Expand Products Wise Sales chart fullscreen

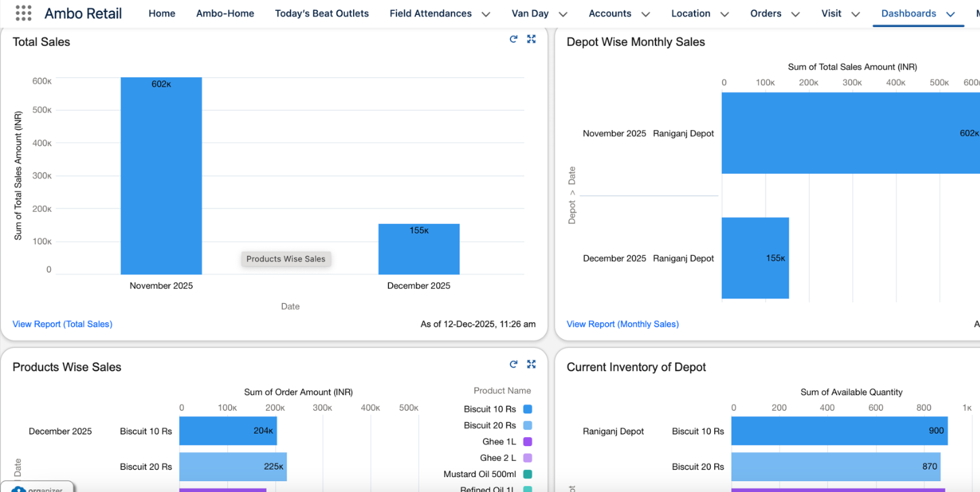(x=532, y=364)
